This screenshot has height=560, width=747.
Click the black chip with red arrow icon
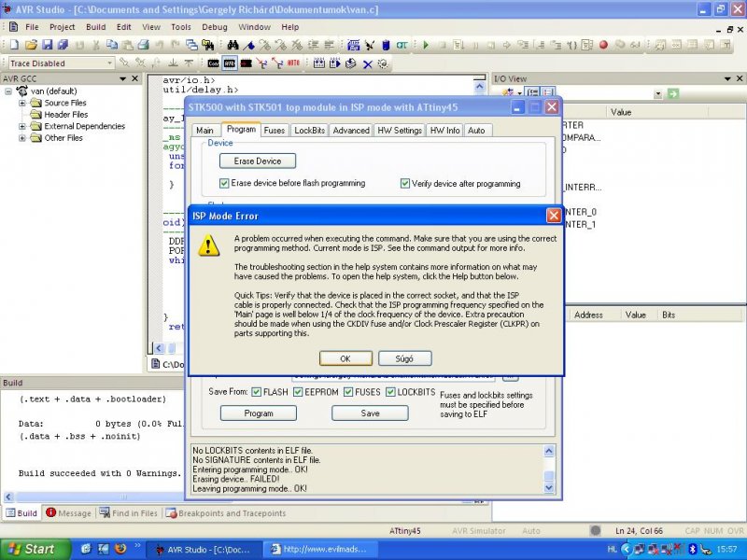tap(246, 63)
